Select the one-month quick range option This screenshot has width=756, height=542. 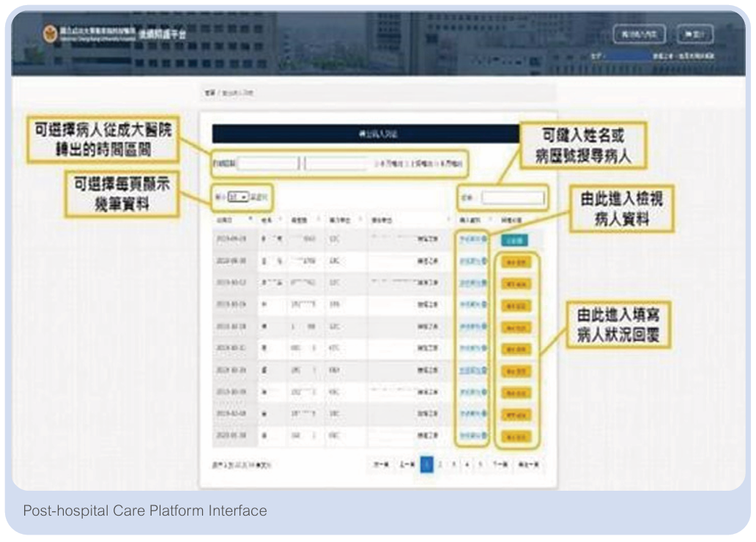click(390, 164)
